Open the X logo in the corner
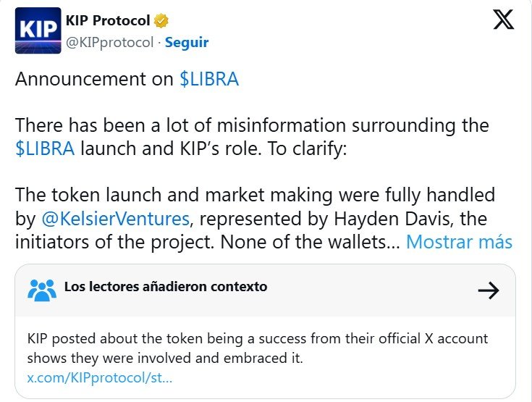Image resolution: width=532 pixels, height=402 pixels. click(x=504, y=20)
